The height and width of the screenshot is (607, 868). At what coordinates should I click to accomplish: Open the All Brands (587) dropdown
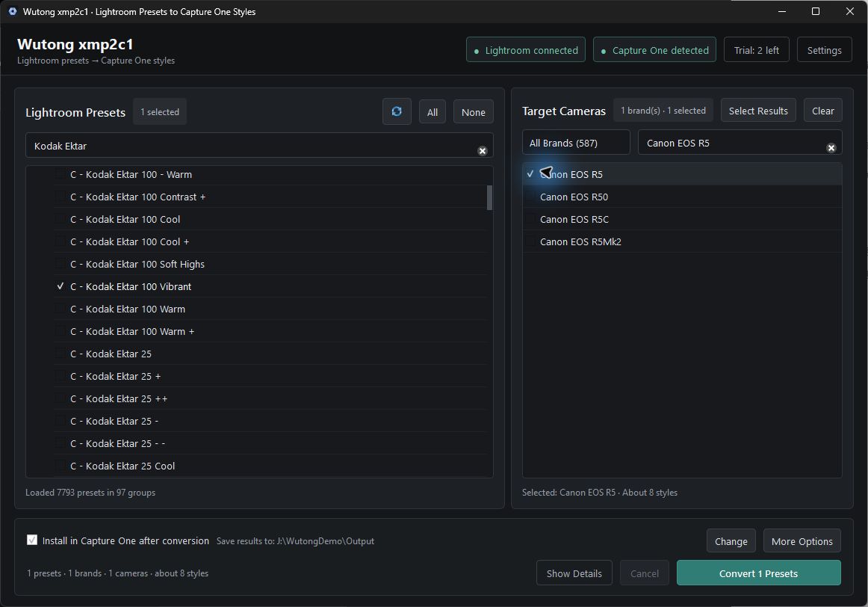point(576,142)
